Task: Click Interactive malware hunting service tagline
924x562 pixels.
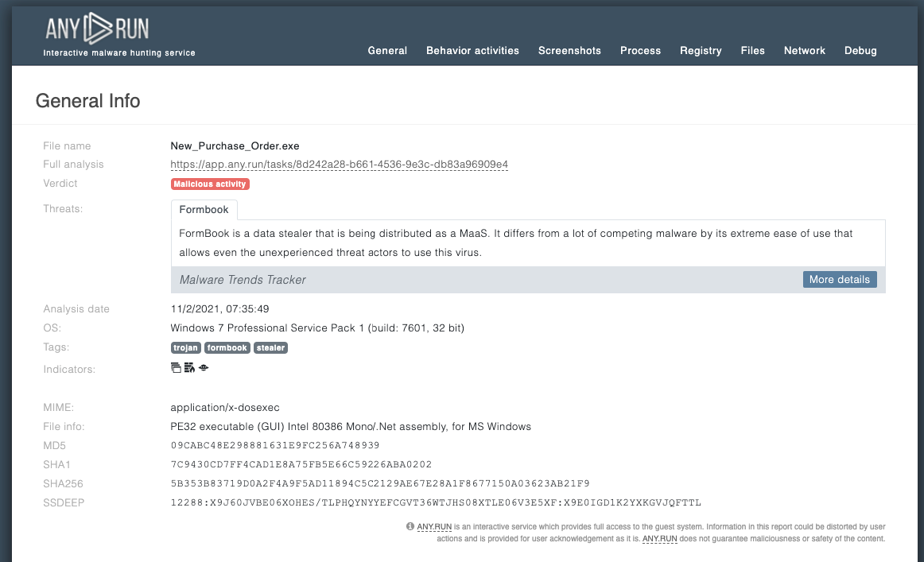Action: [x=119, y=53]
